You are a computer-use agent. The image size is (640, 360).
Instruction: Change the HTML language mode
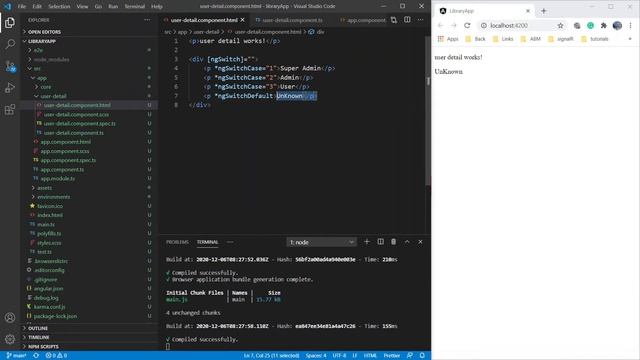(x=370, y=356)
